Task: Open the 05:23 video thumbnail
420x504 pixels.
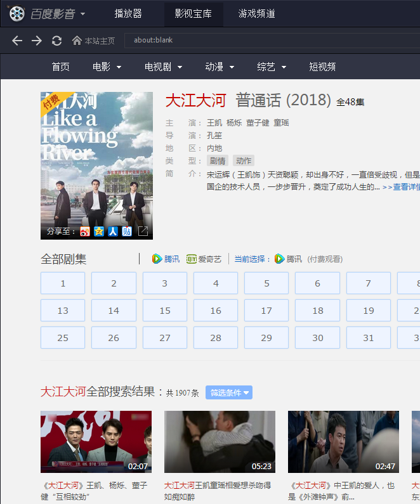Action: [220, 442]
